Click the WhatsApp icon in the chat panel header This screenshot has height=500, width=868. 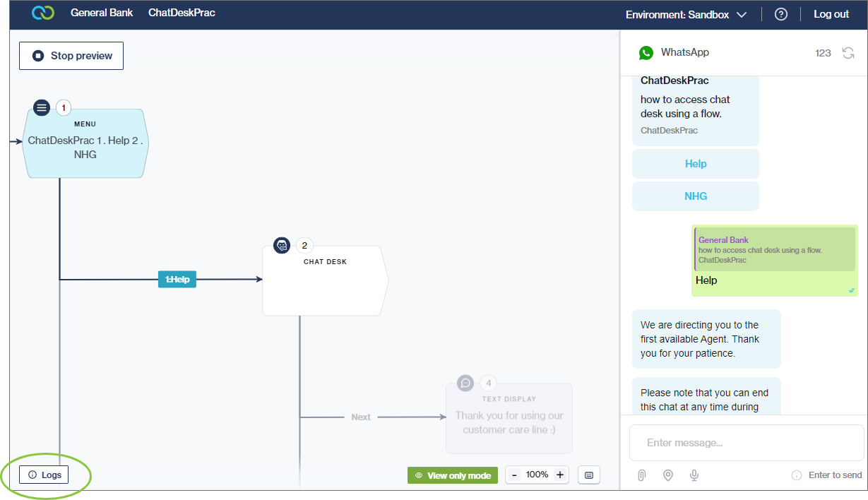pos(646,52)
